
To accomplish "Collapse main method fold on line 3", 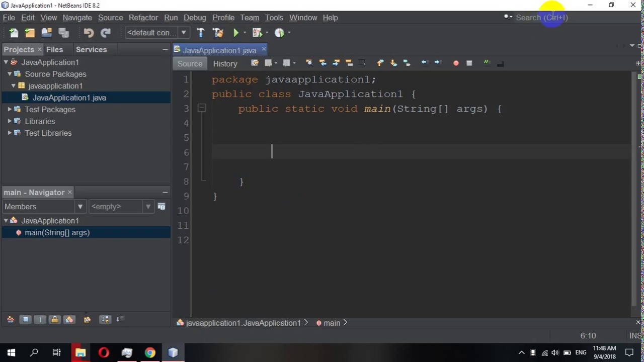I will [x=201, y=108].
